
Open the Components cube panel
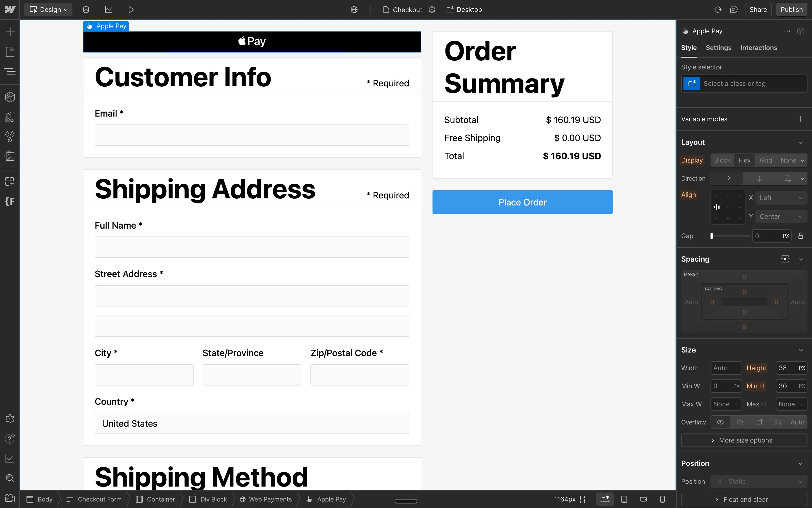(x=10, y=97)
